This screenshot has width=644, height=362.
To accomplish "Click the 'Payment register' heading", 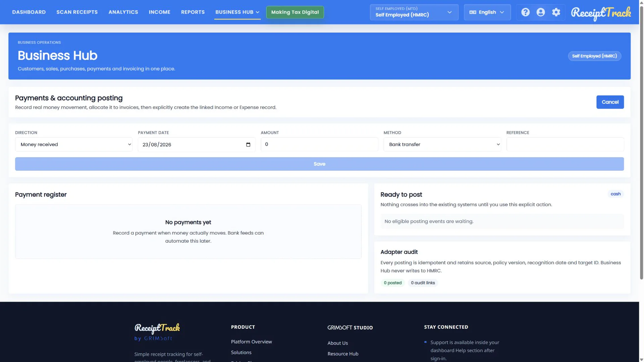I will [x=41, y=195].
